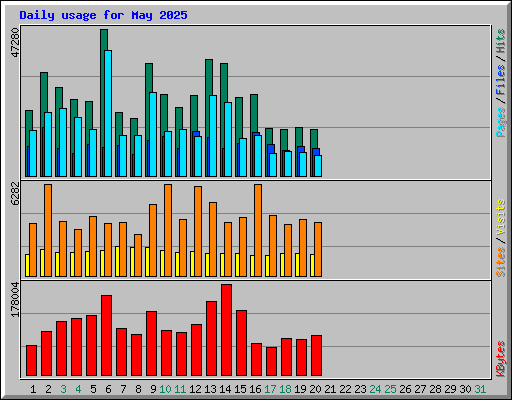Select day 29 on the date axis

coord(450,389)
